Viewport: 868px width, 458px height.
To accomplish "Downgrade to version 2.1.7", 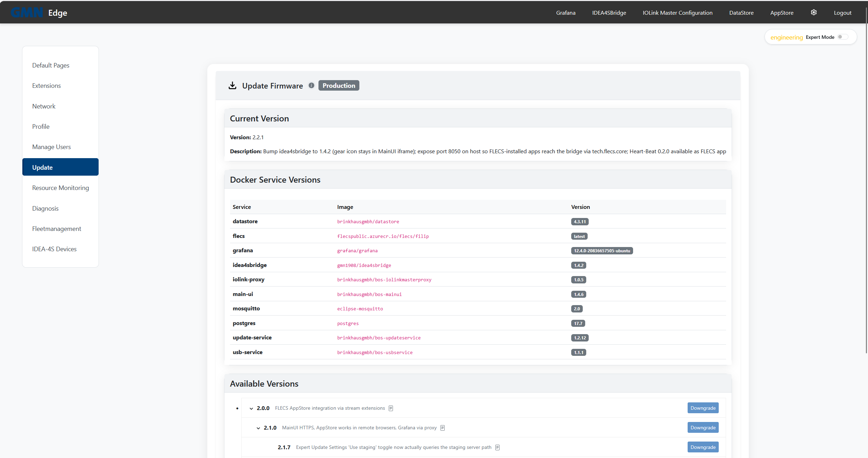I will point(703,447).
